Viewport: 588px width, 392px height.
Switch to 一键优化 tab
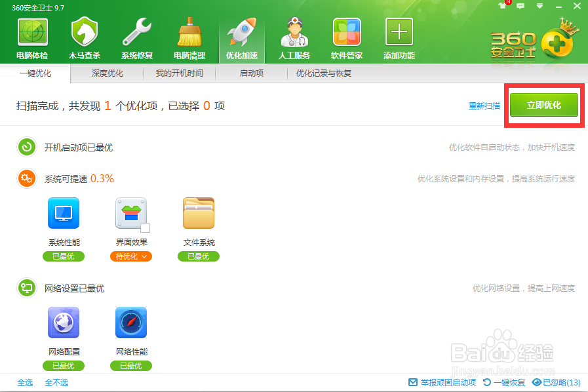35,73
